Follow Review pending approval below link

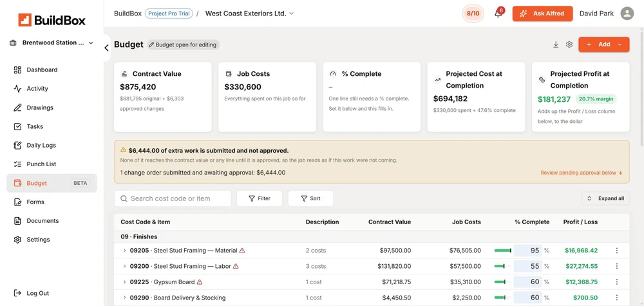pyautogui.click(x=582, y=173)
